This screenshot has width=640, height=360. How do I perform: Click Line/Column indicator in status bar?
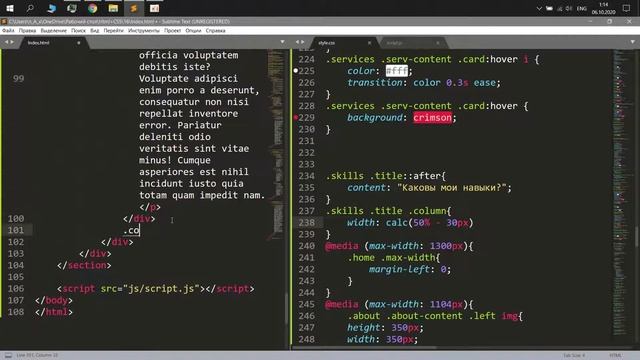pos(37,356)
